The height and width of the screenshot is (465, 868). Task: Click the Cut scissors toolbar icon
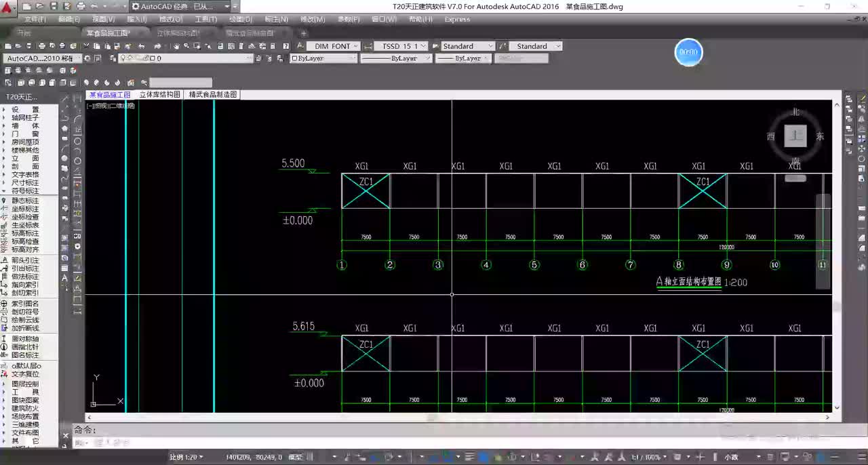(86, 46)
